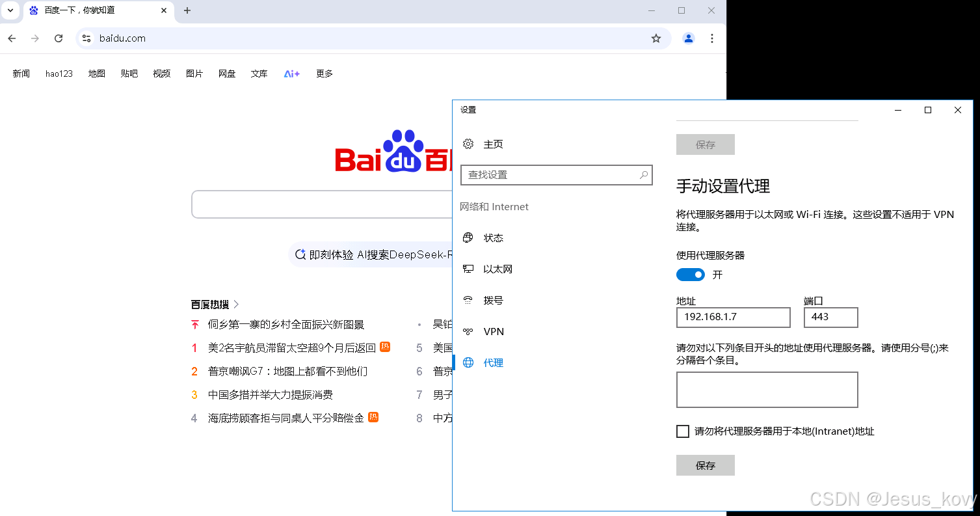The height and width of the screenshot is (516, 980).
Task: Maximize the Chrome window
Action: (x=682, y=10)
